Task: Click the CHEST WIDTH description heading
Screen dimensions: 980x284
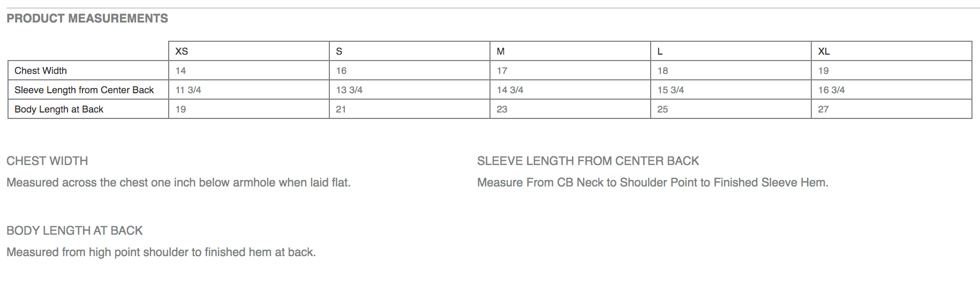Action: pos(47,161)
